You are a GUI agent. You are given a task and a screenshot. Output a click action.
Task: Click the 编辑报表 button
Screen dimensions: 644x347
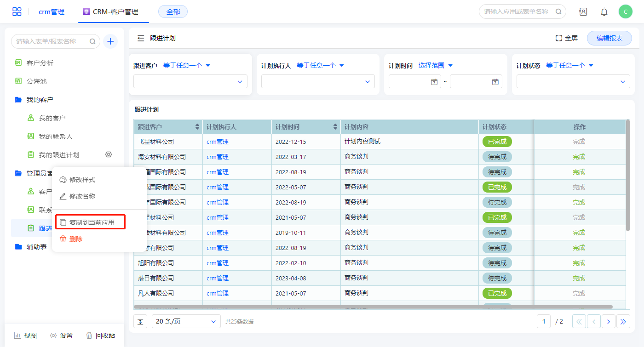(x=609, y=38)
